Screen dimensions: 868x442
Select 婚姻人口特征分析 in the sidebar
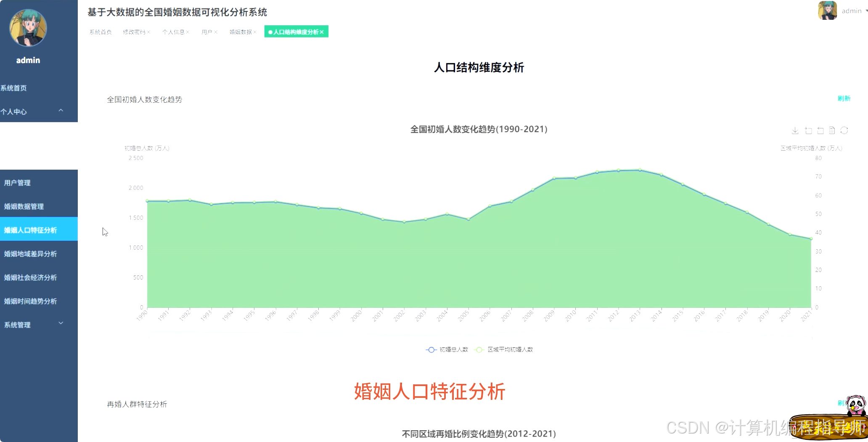tap(39, 230)
